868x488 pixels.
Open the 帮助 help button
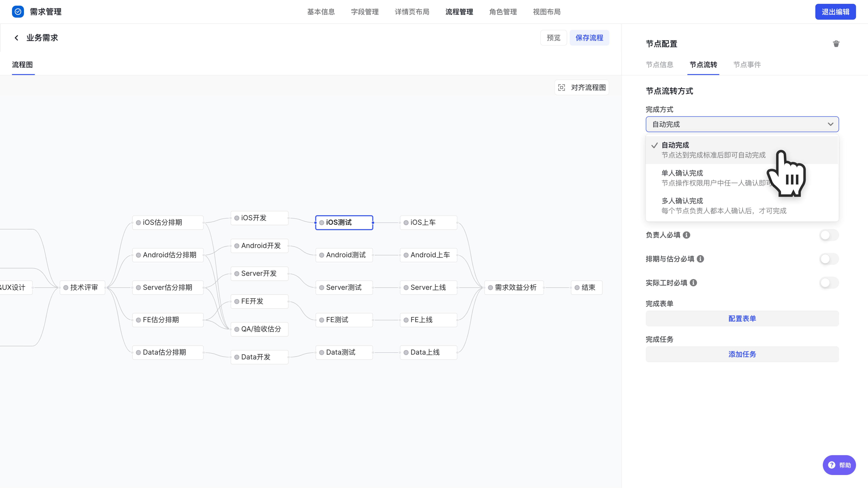[x=839, y=465]
